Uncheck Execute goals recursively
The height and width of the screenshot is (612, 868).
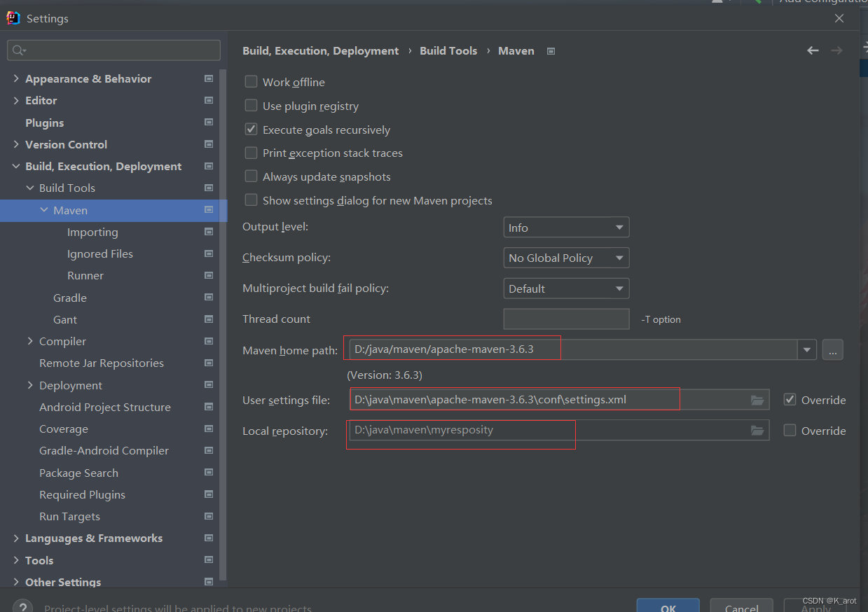(x=251, y=130)
